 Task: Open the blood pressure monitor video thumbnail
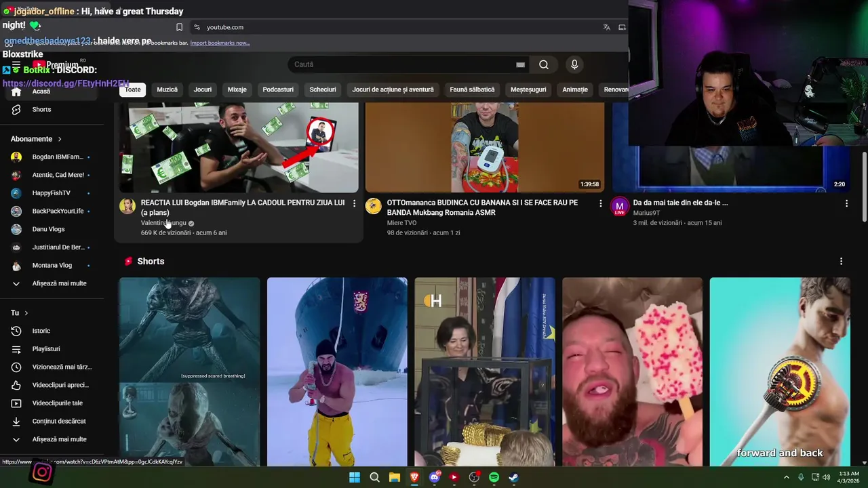[x=485, y=148]
